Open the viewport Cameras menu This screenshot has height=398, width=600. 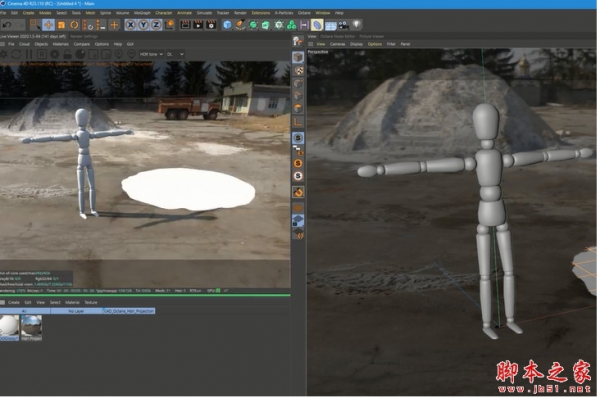[x=337, y=44]
